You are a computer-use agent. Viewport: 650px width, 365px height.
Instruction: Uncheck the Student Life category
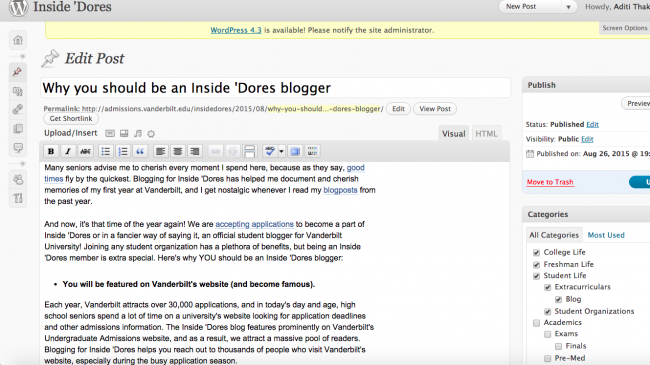click(536, 276)
